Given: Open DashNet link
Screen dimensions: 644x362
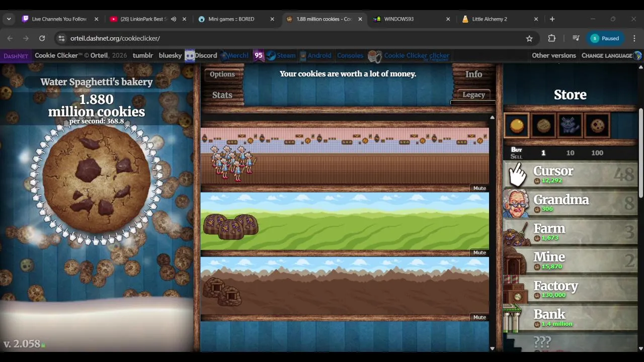Looking at the screenshot, I should click(16, 56).
